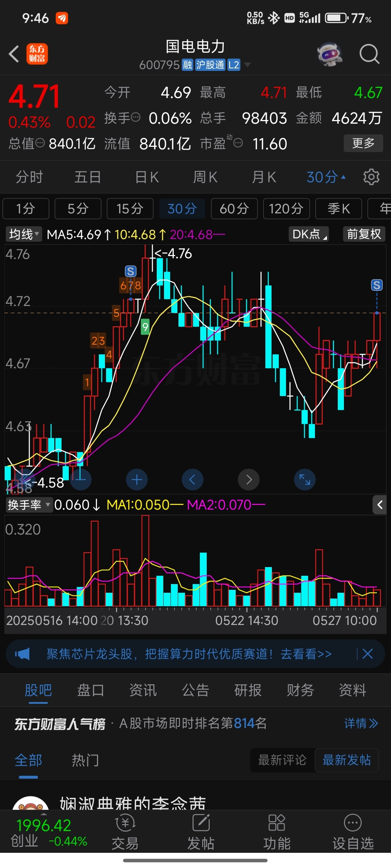Viewport: 391px width, 868px height.
Task: Open the chip stocks promo link
Action: pyautogui.click(x=189, y=654)
